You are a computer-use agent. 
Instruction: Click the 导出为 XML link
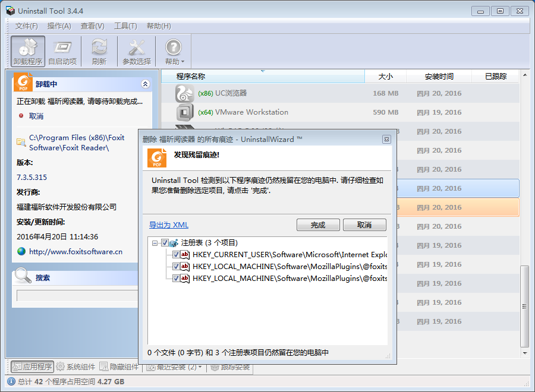[169, 225]
